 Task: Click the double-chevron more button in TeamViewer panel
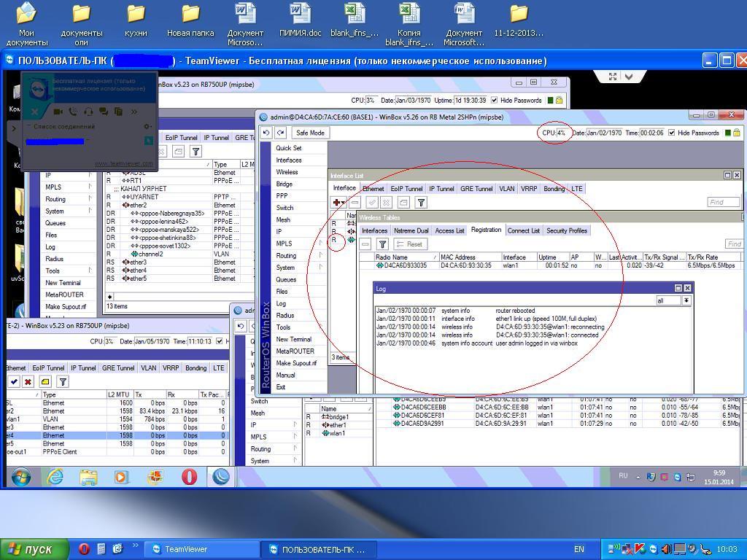click(x=134, y=112)
